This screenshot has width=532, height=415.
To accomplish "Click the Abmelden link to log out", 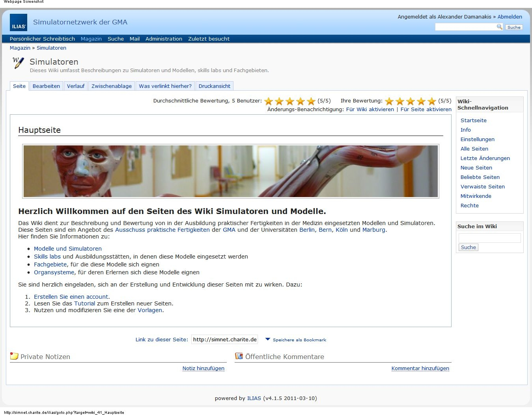I will coord(510,17).
